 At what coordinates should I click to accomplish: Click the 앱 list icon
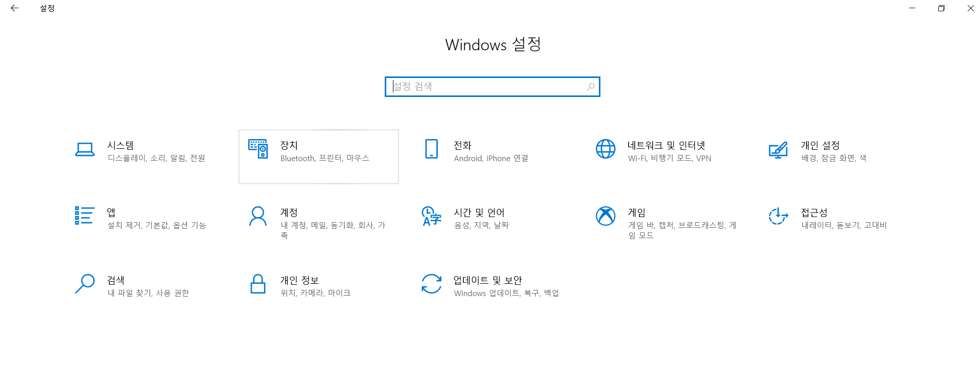84,216
